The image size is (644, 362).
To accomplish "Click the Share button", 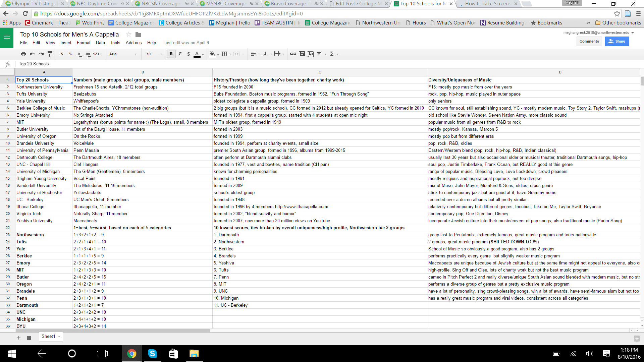I will click(617, 41).
